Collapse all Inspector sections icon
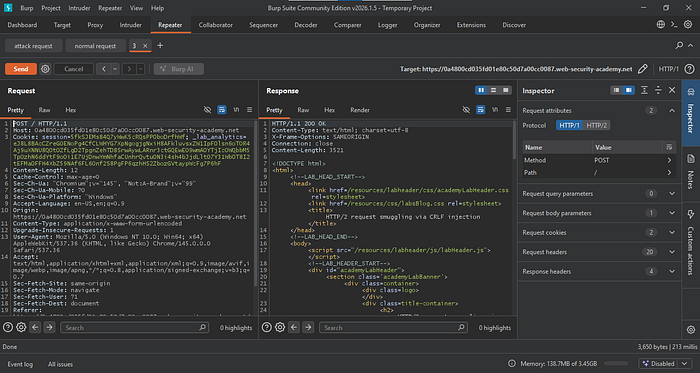700x373 pixels. pos(658,91)
